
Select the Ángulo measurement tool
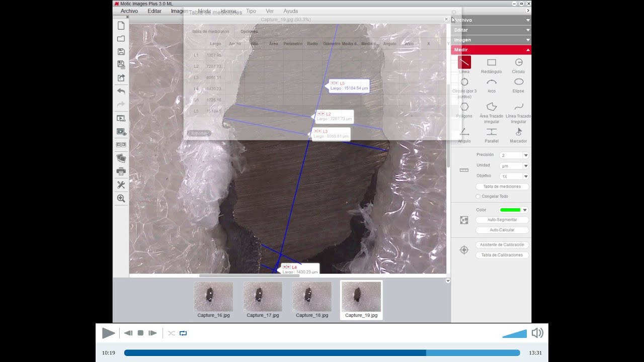click(x=464, y=132)
